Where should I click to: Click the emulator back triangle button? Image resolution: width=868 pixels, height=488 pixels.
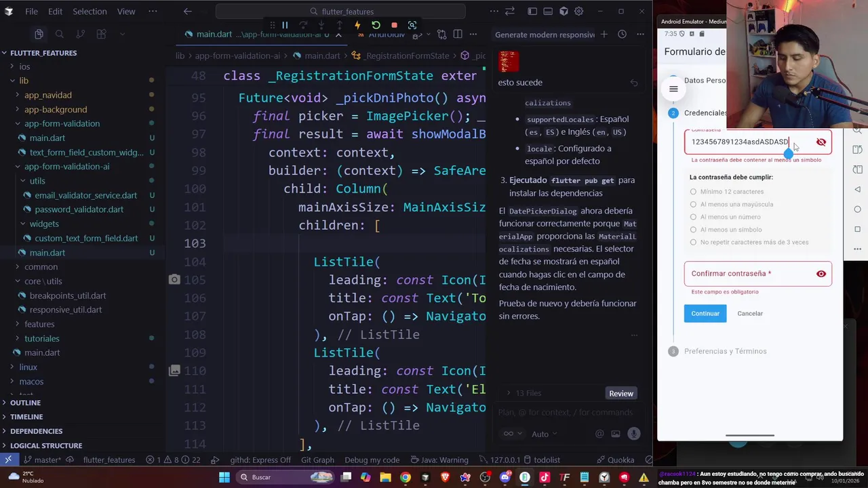point(858,189)
